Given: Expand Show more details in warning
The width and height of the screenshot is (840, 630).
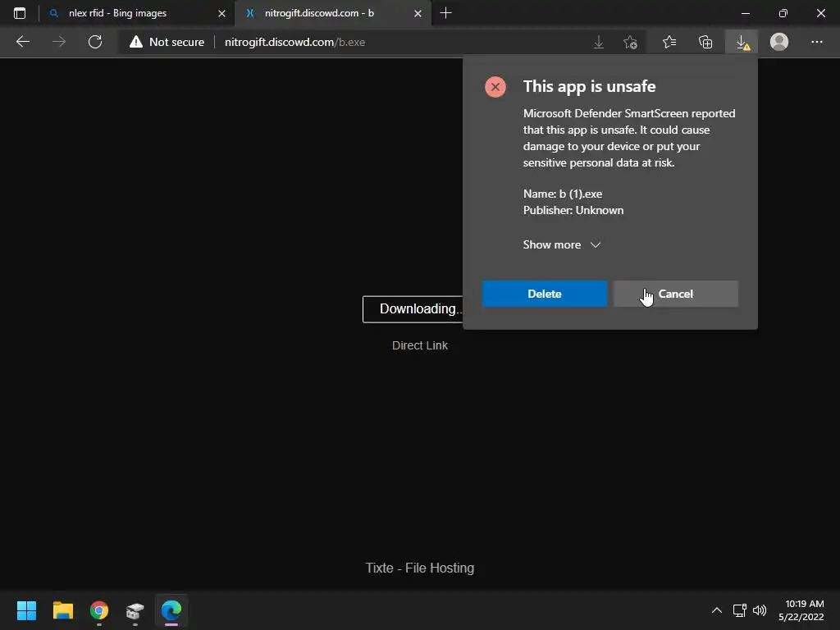Looking at the screenshot, I should click(x=561, y=244).
